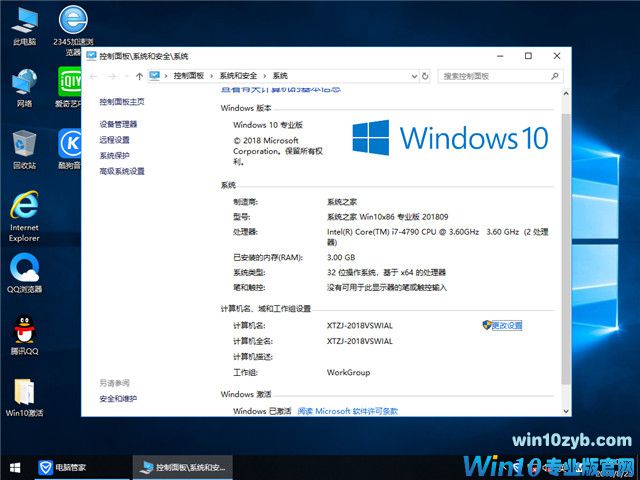Click the back arrow in control panel
The image size is (640, 480).
93,76
